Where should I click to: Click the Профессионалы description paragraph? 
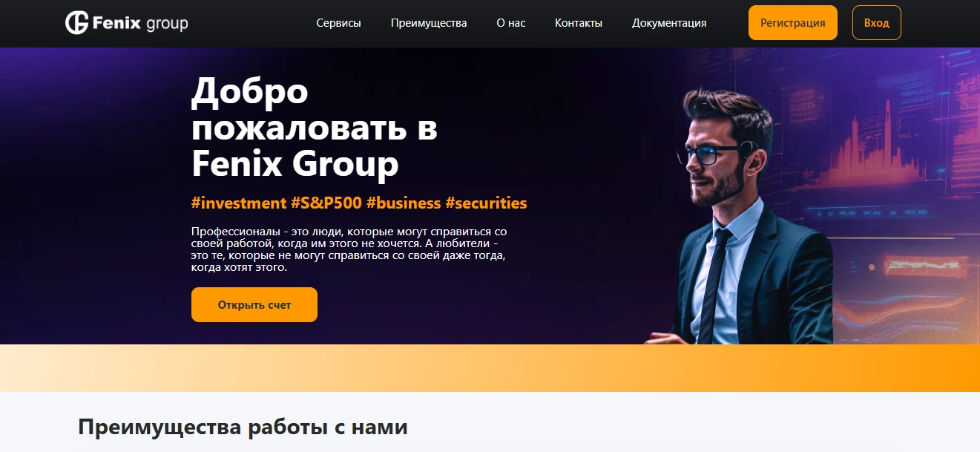pos(349,249)
